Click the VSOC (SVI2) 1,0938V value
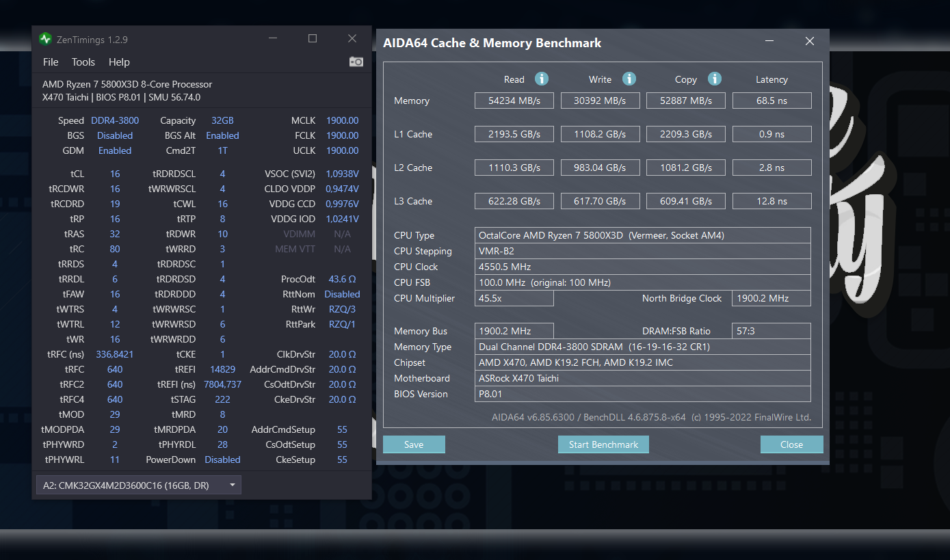 pos(342,174)
